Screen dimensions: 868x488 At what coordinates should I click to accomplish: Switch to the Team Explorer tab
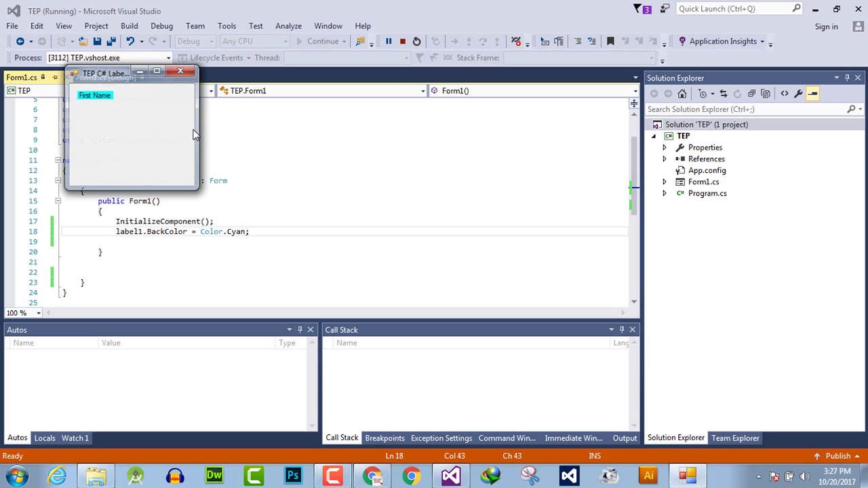point(735,438)
